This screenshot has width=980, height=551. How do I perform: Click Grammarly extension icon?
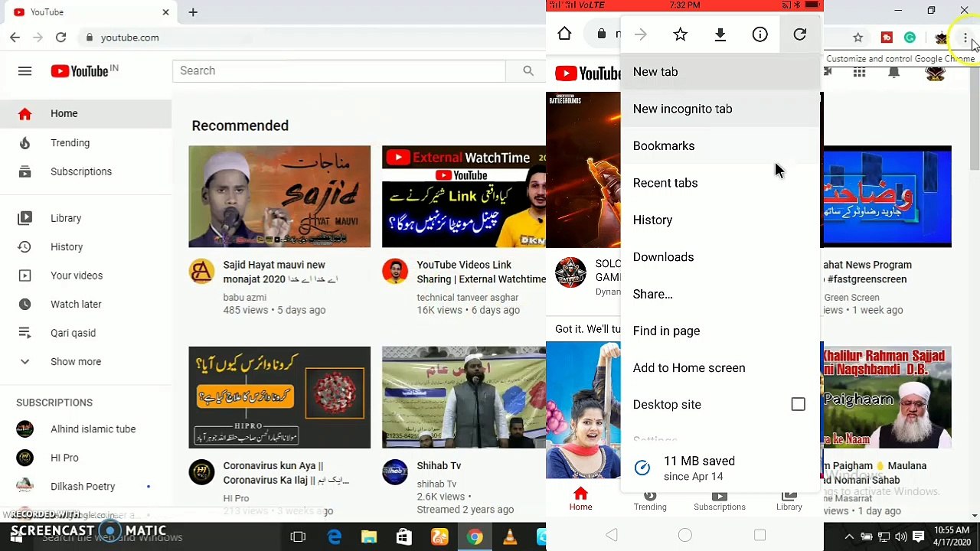910,37
